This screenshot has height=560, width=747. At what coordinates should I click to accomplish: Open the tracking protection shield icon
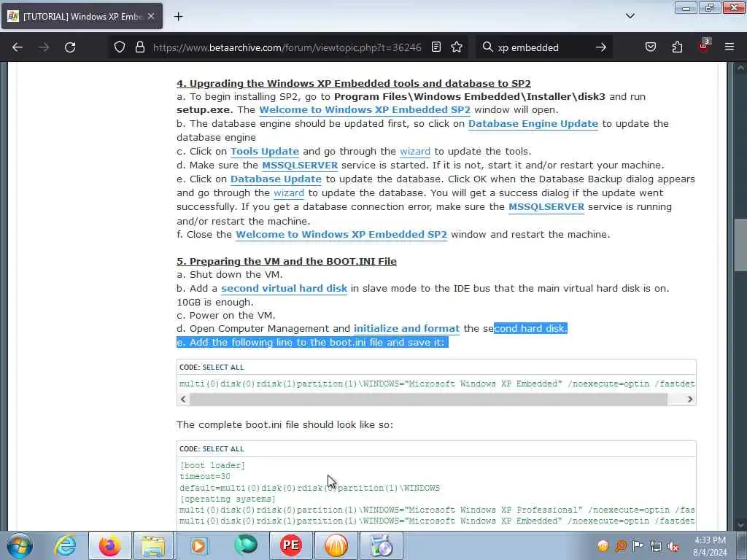click(120, 47)
